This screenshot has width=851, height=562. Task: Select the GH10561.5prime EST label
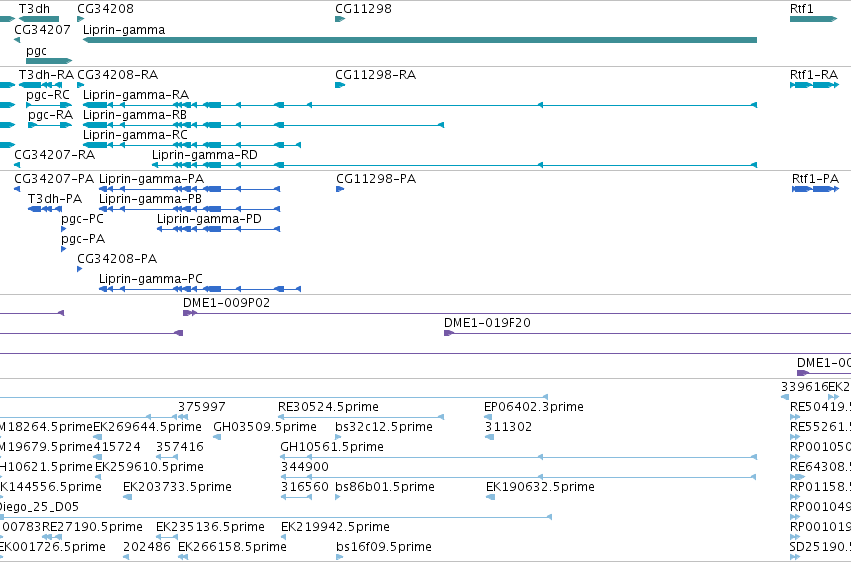(332, 447)
